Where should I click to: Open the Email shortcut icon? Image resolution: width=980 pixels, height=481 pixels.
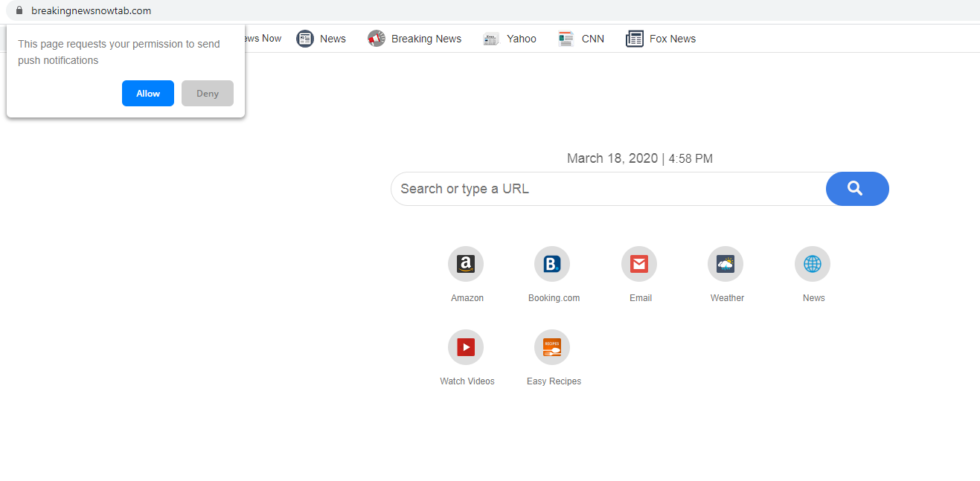pos(639,264)
